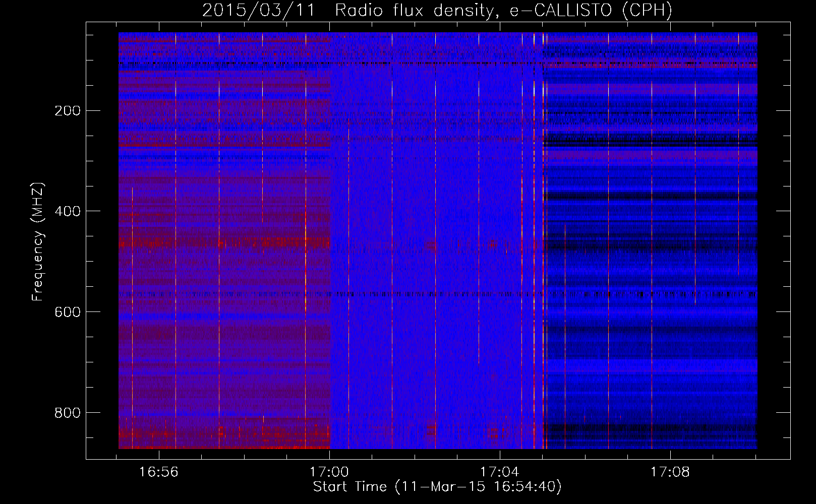Click the 200 frequency tick label

pos(68,110)
